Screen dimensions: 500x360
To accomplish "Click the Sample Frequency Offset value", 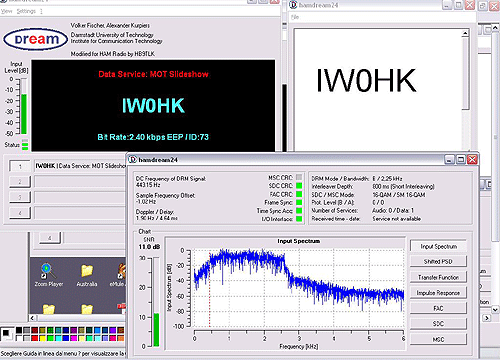I will coord(146,202).
